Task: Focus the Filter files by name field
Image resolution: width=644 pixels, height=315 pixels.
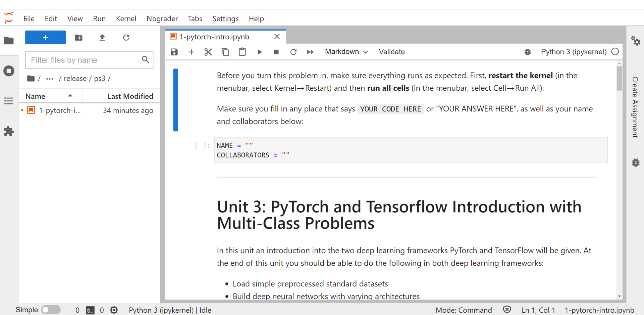Action: [89, 60]
